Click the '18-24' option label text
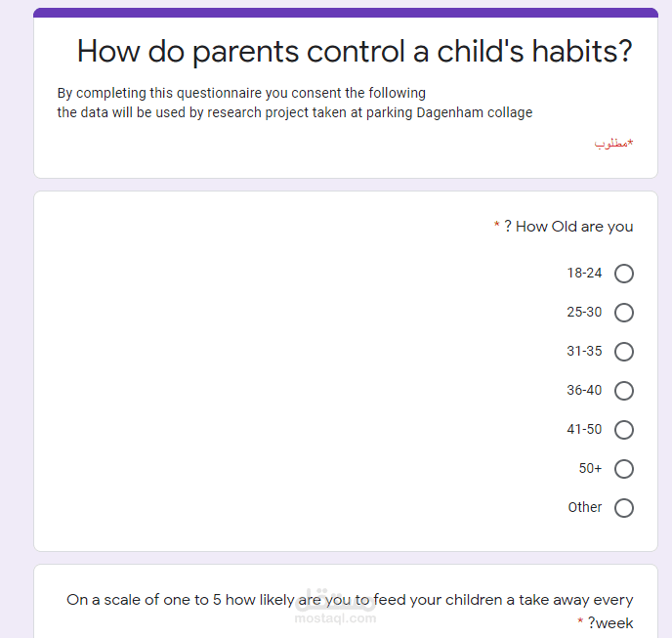 [584, 274]
